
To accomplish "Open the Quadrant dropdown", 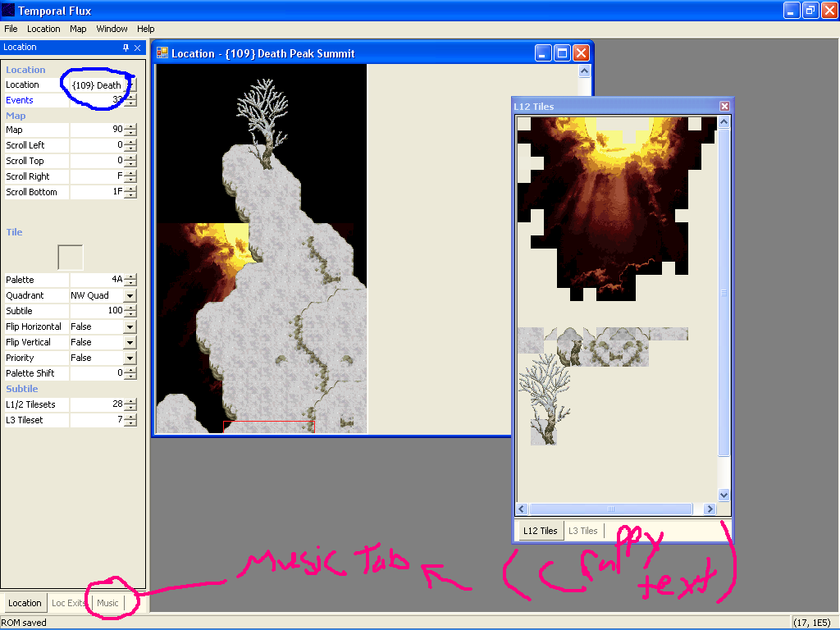I will pyautogui.click(x=130, y=295).
